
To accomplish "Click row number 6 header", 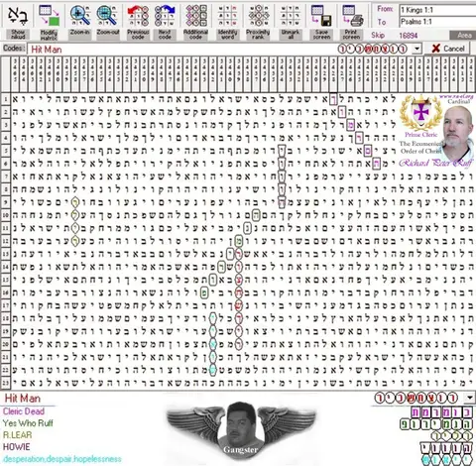I will coord(5,164).
